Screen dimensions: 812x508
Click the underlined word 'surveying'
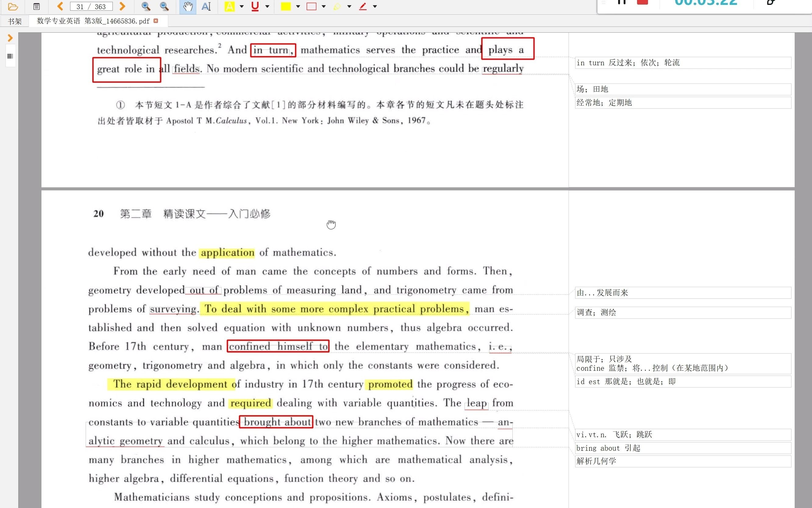point(173,309)
